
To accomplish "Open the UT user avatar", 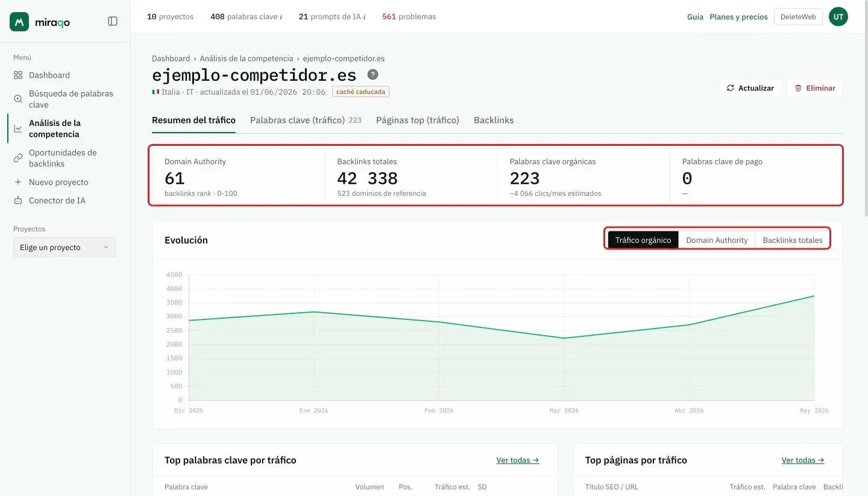I will (x=838, y=17).
